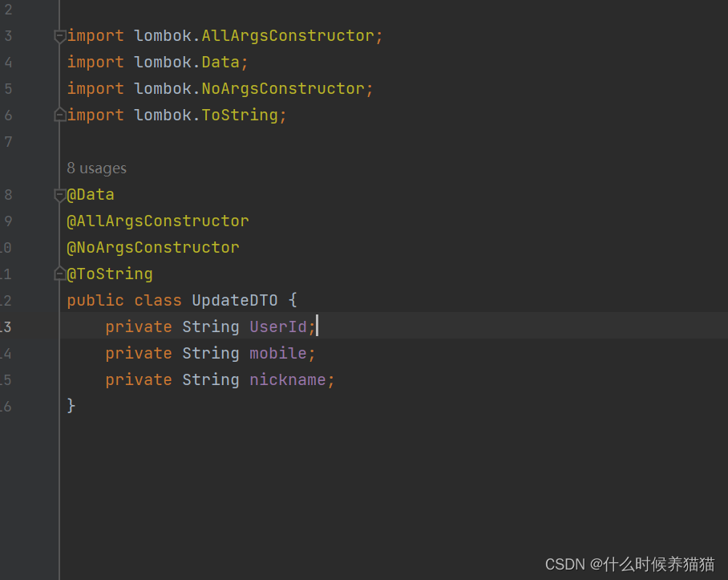Click AllArgsConstructor in the first import statement
Screen dimensions: 728x580
click(288, 36)
